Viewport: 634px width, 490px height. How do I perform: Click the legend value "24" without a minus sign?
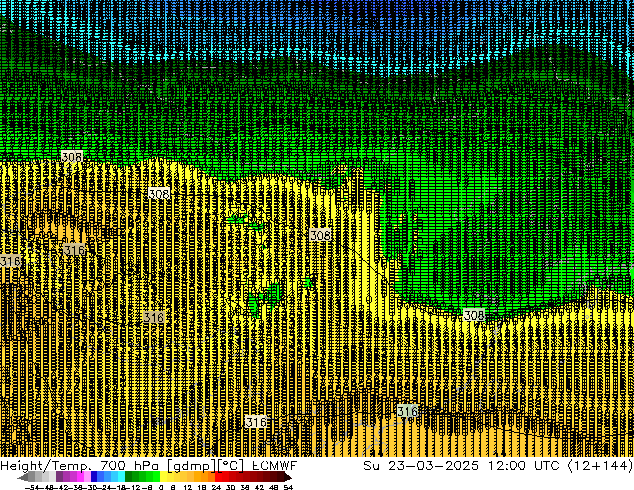(216, 487)
